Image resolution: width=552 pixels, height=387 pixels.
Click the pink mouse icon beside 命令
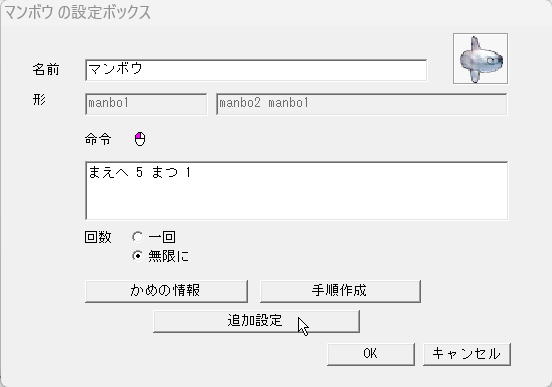tap(140, 139)
